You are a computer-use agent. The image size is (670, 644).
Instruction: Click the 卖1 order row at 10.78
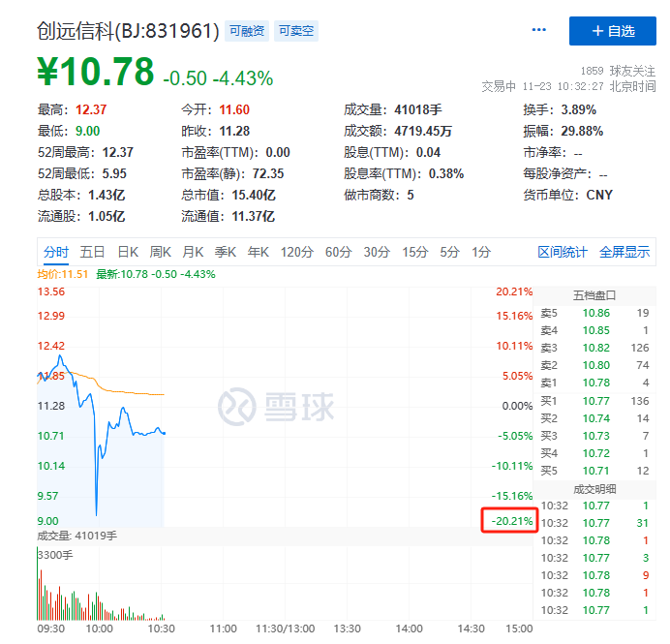pos(594,383)
